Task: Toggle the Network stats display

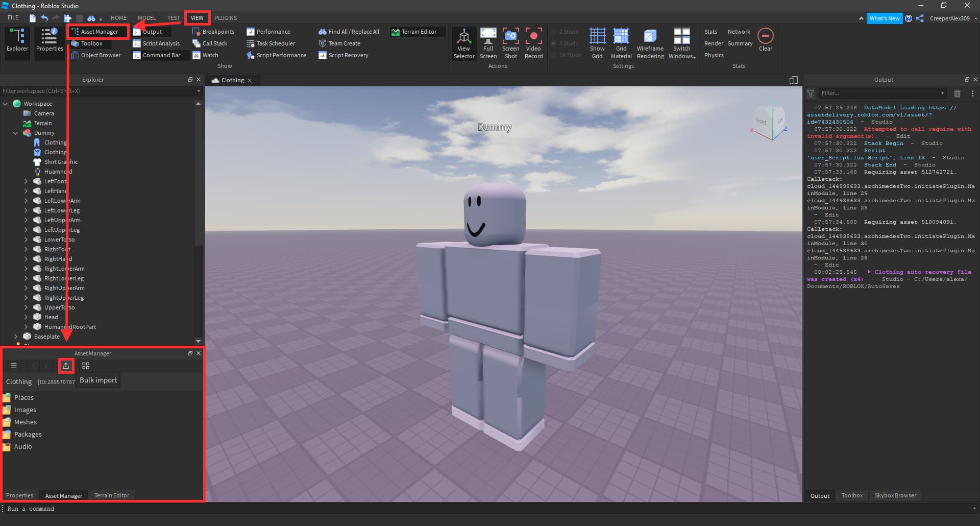Action: pyautogui.click(x=739, y=31)
